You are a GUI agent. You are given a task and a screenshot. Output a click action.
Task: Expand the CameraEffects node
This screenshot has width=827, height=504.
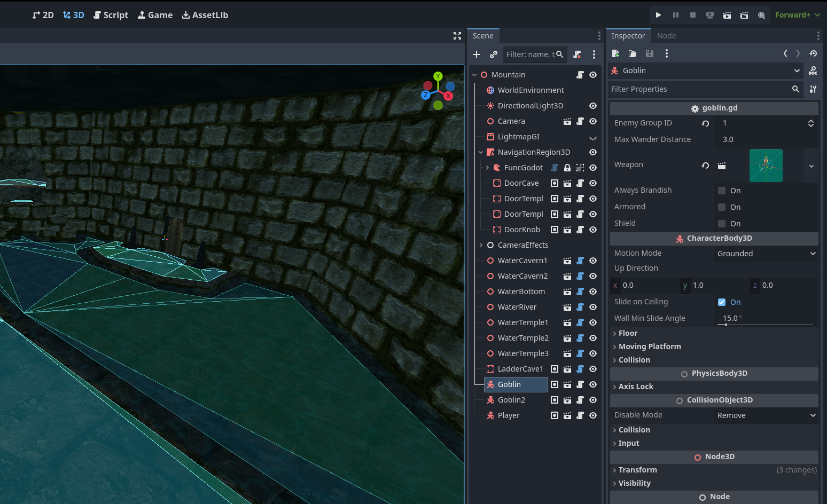(x=481, y=245)
